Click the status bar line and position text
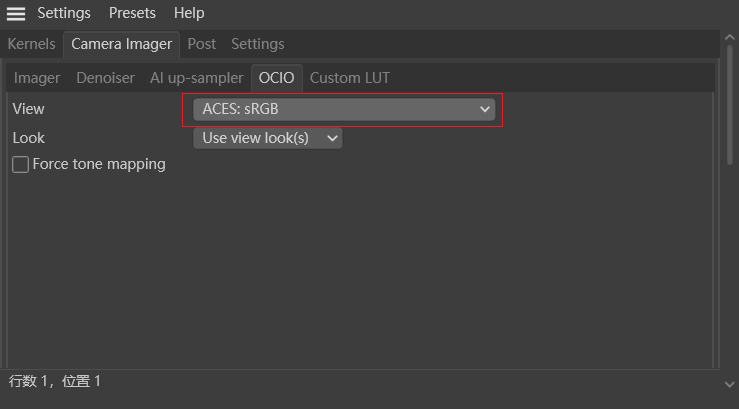Viewport: 739px width, 409px height. [55, 381]
